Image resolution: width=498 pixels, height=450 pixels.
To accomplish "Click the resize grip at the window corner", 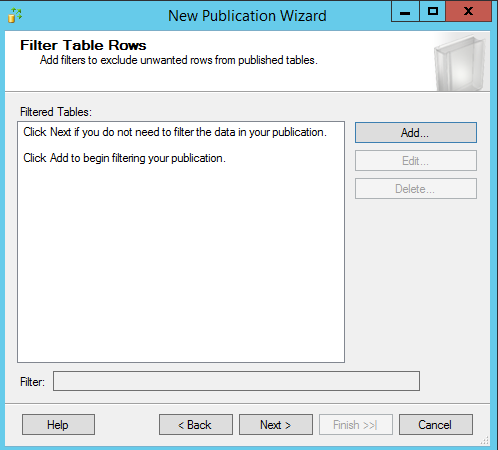I will pyautogui.click(x=485, y=441).
